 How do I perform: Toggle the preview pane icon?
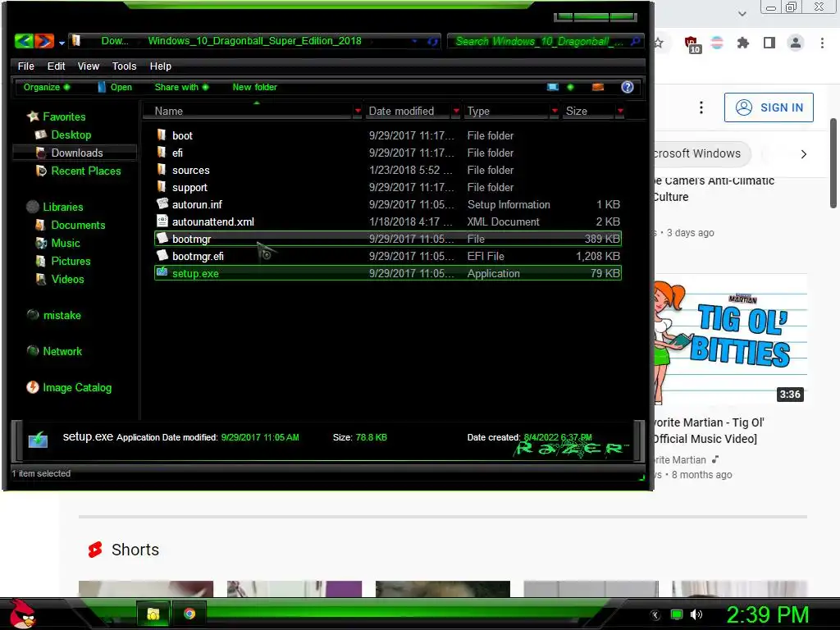[x=598, y=87]
